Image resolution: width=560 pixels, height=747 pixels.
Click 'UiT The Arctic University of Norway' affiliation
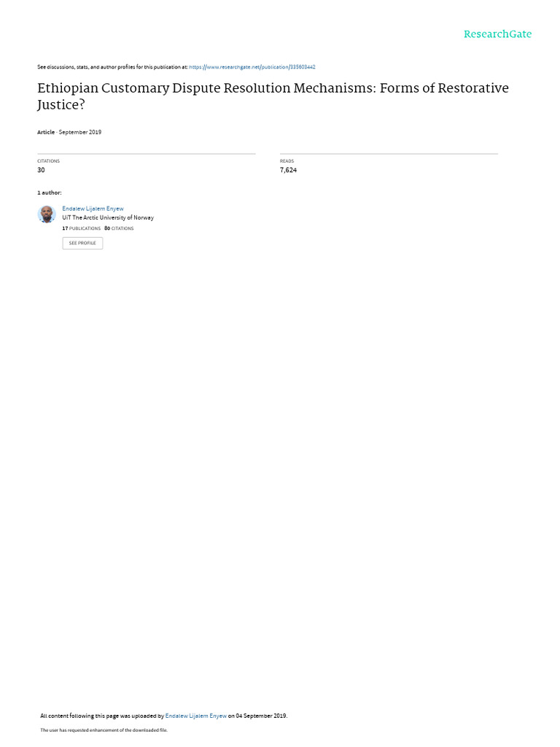[108, 217]
